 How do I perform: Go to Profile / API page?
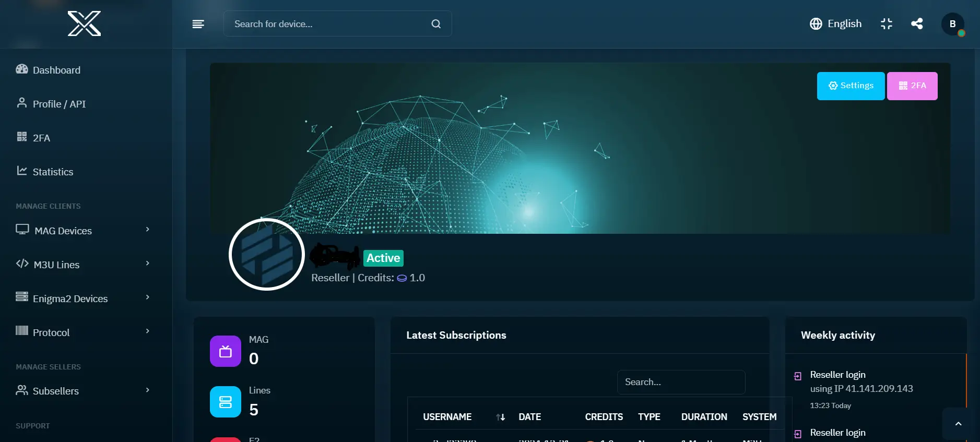click(x=59, y=104)
